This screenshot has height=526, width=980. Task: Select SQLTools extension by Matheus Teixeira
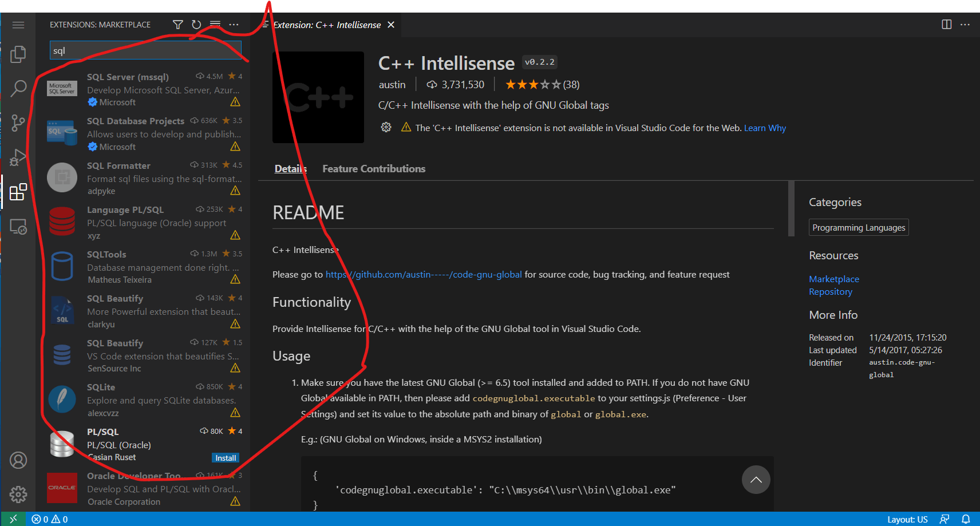click(x=143, y=267)
